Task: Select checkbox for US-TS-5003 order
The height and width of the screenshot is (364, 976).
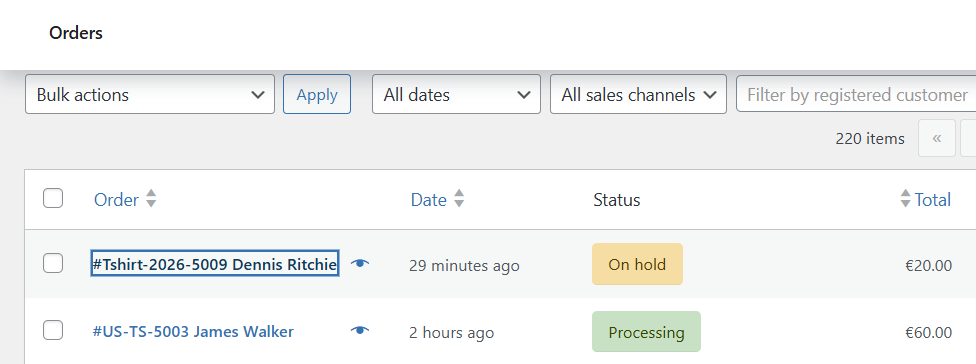Action: 53,330
